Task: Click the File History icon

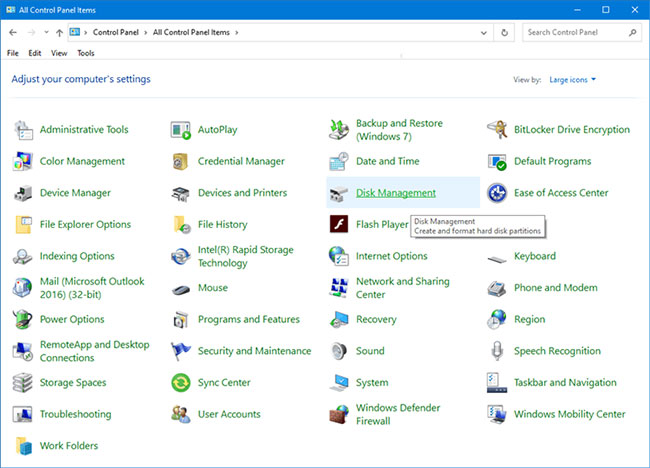Action: point(181,225)
